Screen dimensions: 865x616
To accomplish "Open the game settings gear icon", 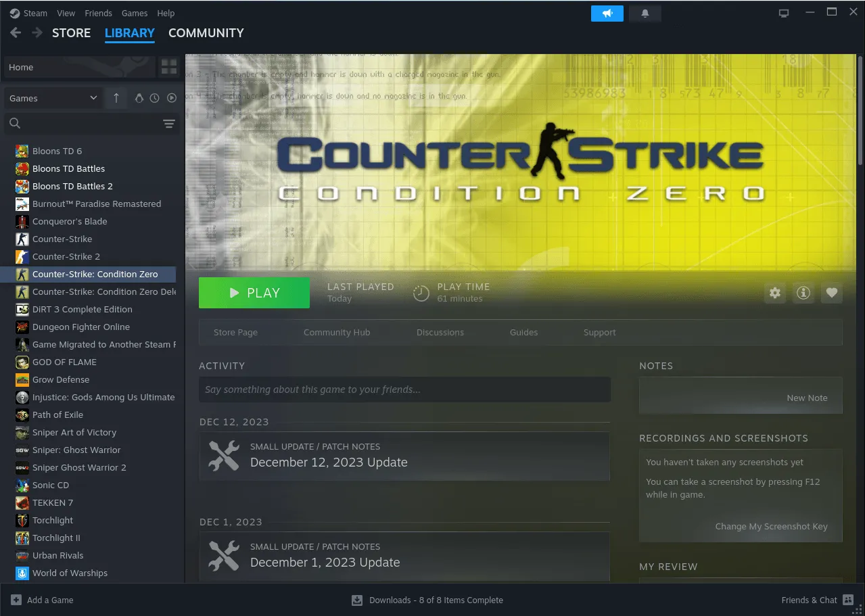I will [775, 293].
